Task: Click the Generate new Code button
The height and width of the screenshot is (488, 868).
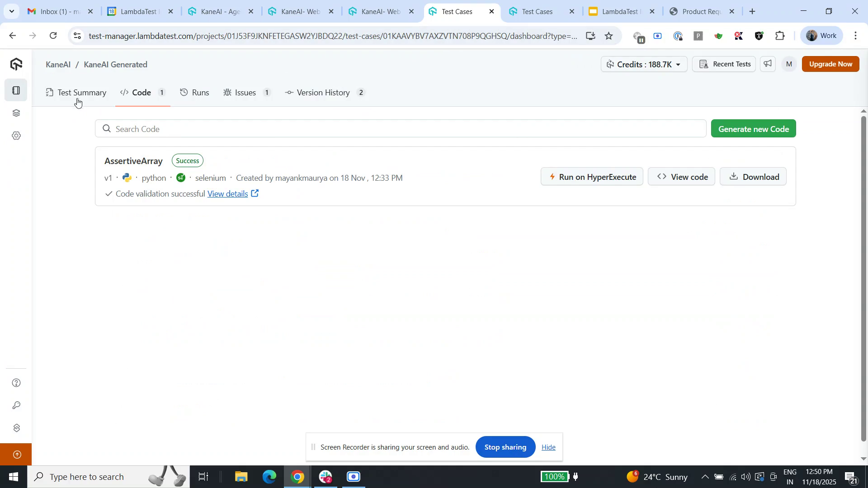Action: 753,128
